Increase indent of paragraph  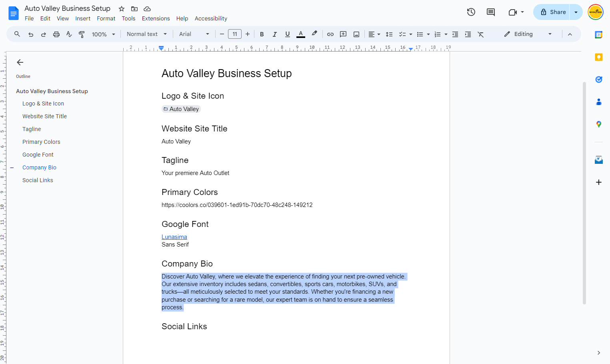coord(468,34)
